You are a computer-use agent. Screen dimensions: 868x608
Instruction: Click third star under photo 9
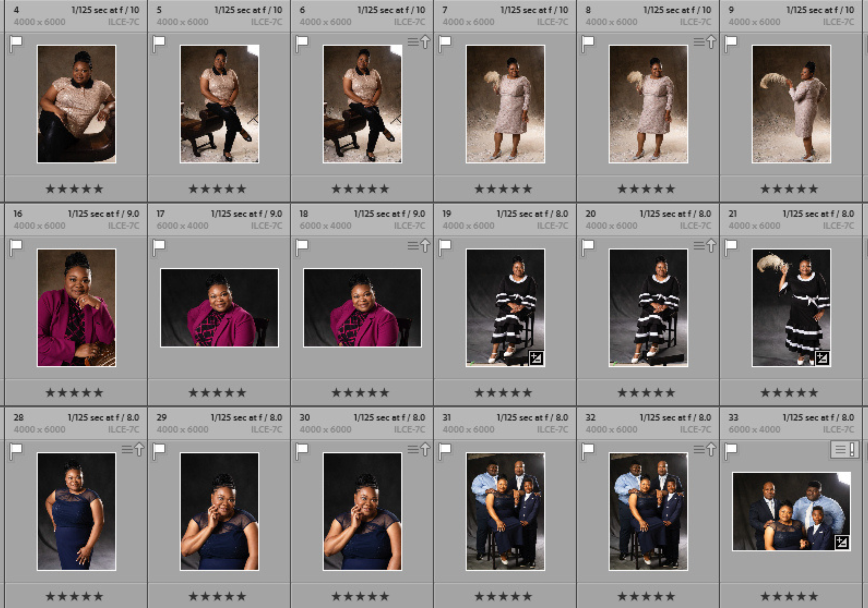pyautogui.click(x=789, y=189)
